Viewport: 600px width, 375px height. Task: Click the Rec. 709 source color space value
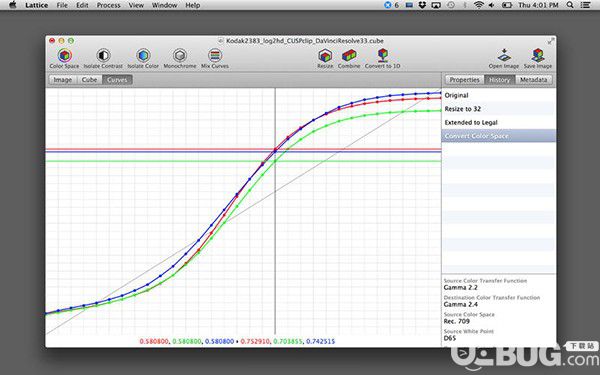click(x=457, y=321)
